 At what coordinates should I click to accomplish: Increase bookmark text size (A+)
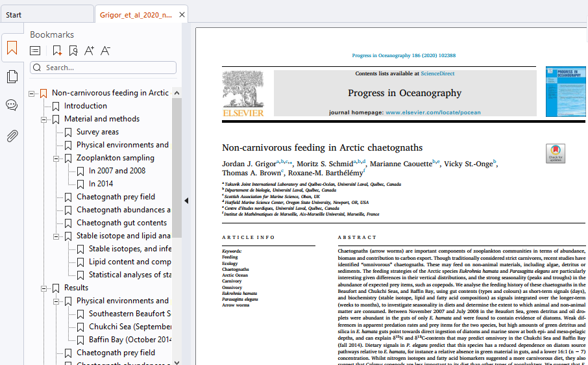pos(89,51)
